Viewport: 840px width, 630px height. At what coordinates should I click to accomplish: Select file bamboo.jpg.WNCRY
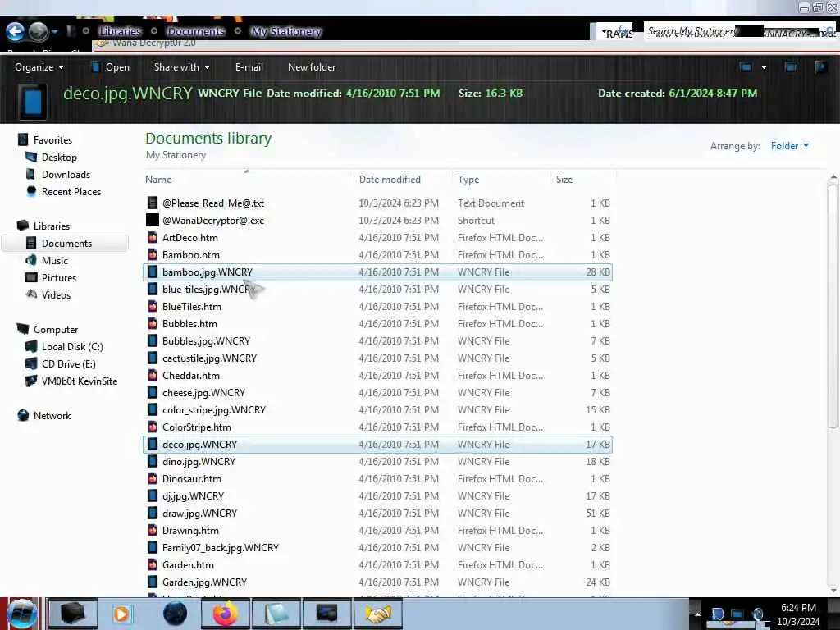click(377, 272)
